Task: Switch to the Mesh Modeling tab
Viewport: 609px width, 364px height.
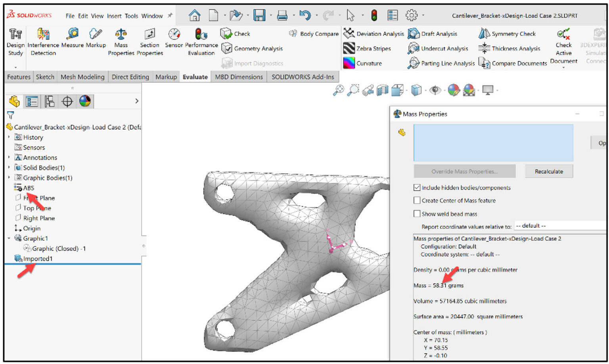Action: tap(82, 76)
